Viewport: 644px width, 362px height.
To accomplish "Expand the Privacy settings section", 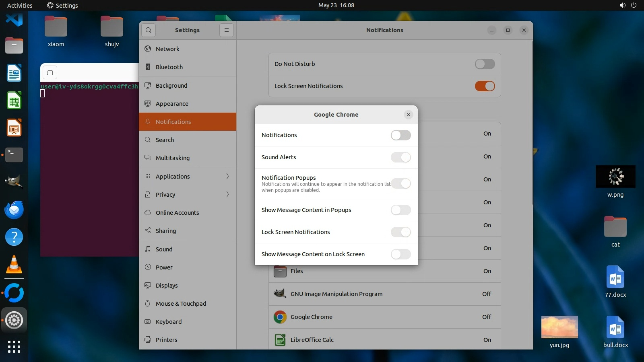I will click(188, 195).
